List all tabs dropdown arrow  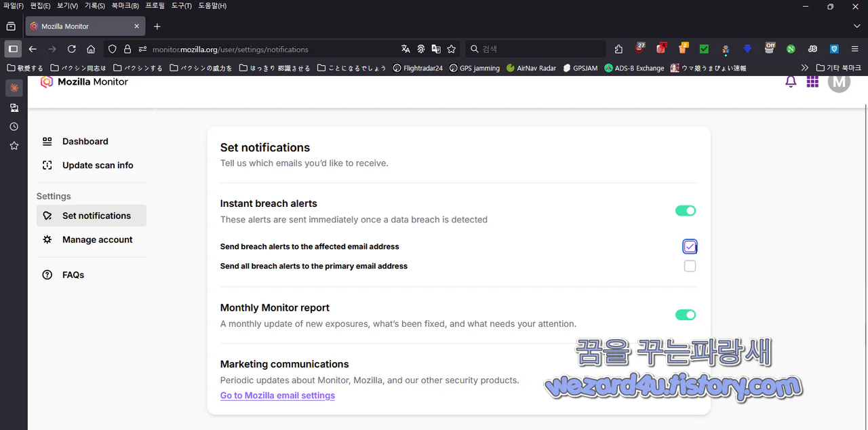(856, 26)
